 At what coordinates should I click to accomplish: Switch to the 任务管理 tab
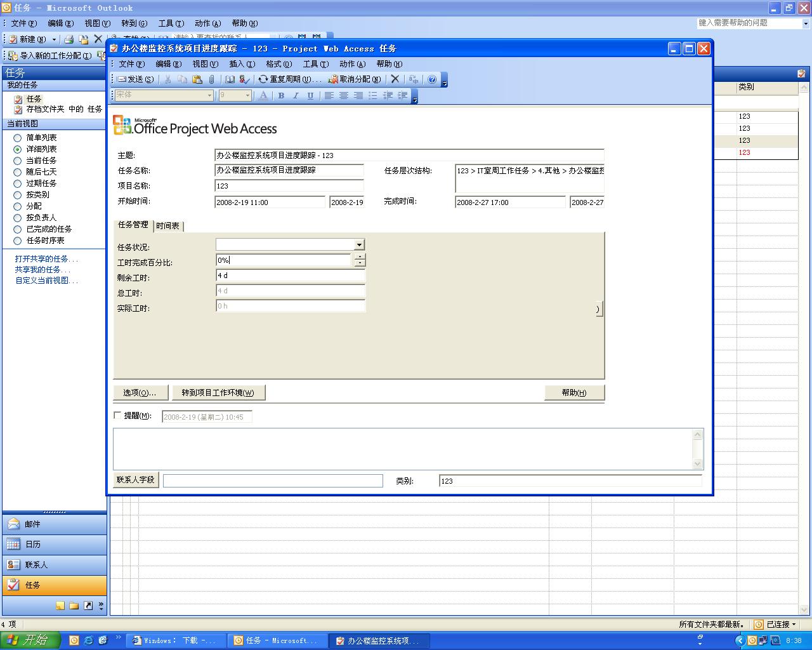pos(133,225)
